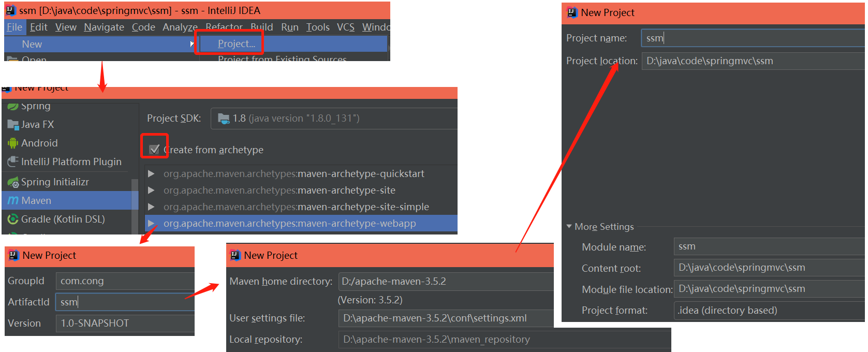Image resolution: width=868 pixels, height=352 pixels.
Task: Open the View menu
Action: tap(66, 27)
